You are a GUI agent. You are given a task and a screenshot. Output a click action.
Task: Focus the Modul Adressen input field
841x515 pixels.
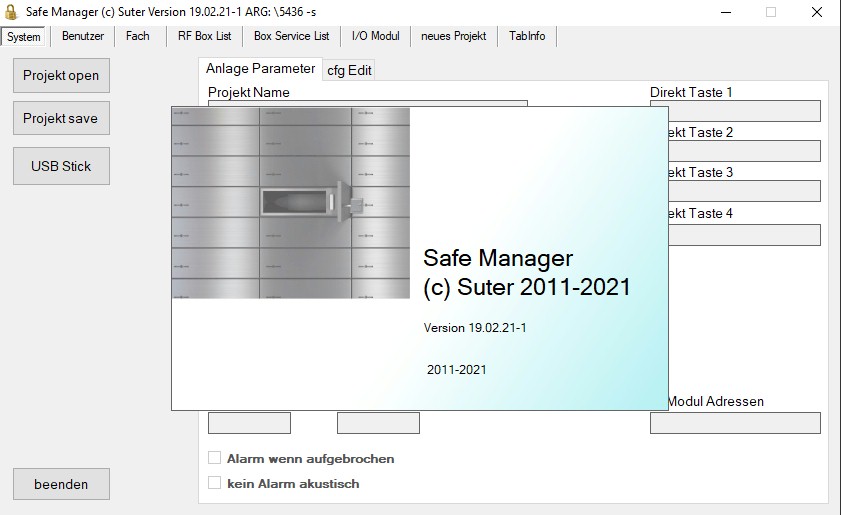tap(735, 423)
